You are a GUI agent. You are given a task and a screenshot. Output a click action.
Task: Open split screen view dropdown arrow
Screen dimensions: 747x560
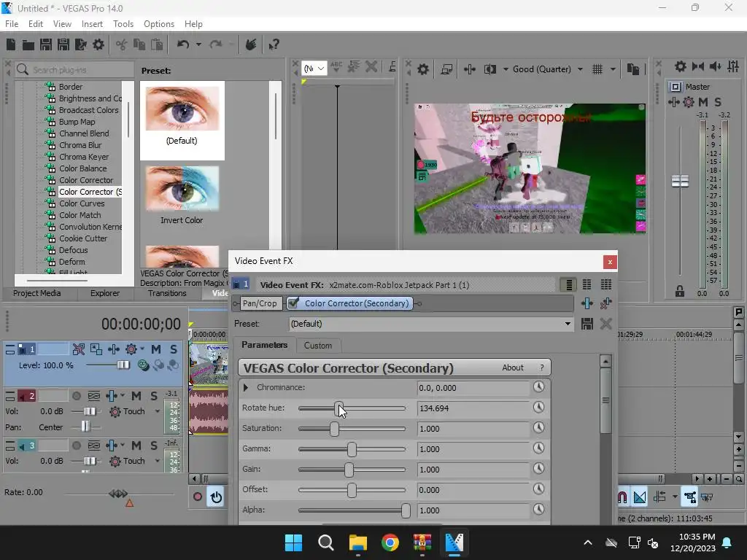pos(506,69)
